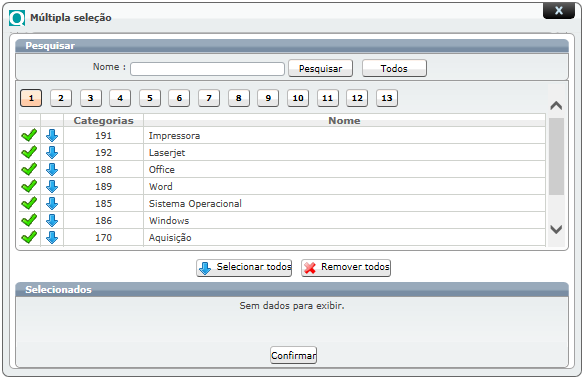Select the Word name cell
The image size is (584, 378).
pyautogui.click(x=344, y=187)
